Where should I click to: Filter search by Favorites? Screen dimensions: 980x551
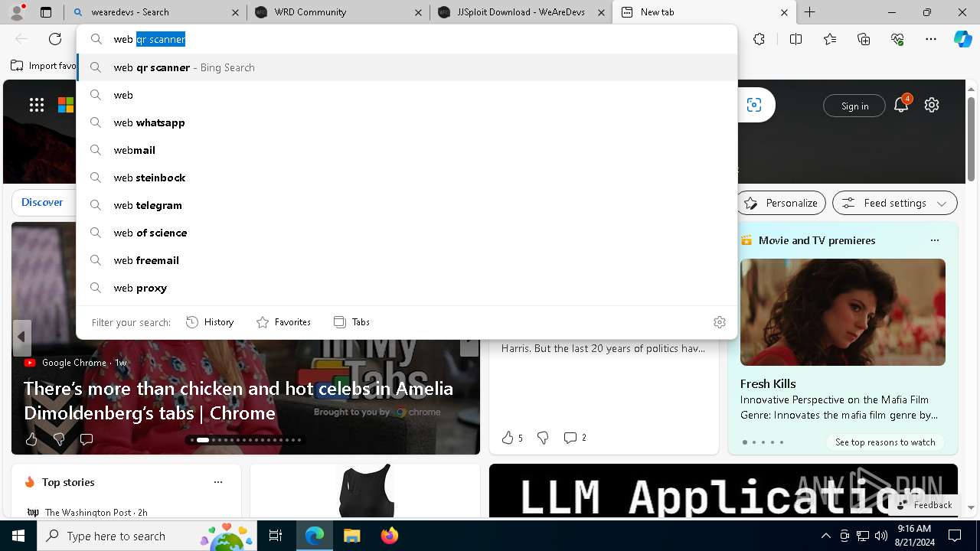[x=283, y=322]
